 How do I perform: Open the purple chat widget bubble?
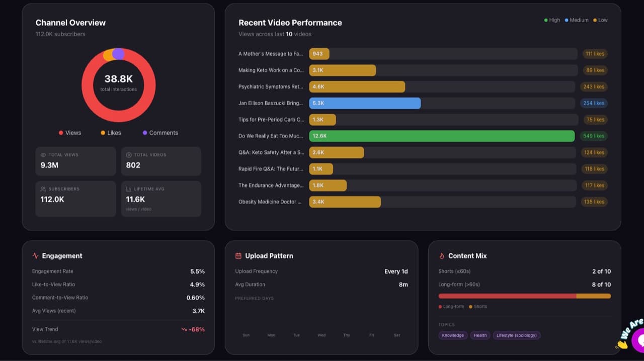638,341
